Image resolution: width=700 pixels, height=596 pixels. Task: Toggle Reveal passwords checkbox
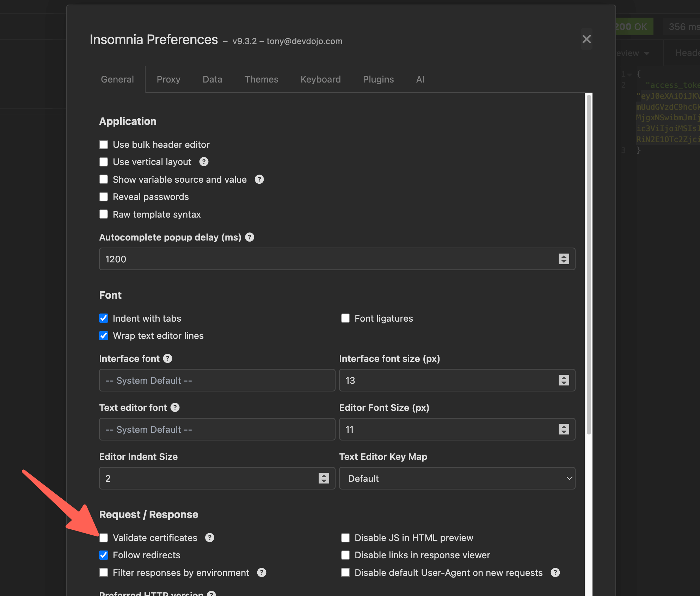[x=104, y=197]
